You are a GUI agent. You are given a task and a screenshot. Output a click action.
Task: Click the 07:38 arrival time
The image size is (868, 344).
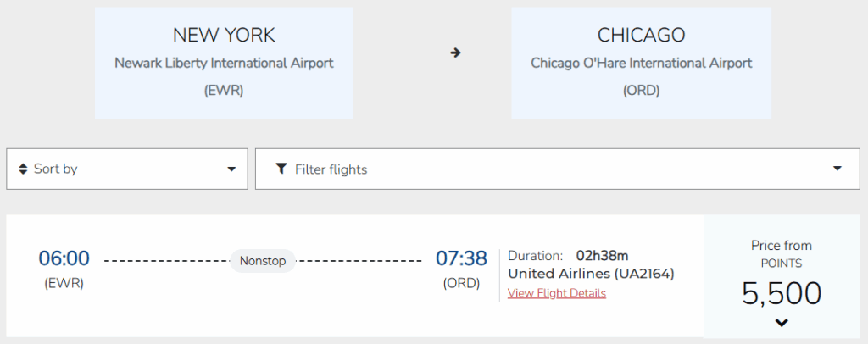(x=461, y=258)
